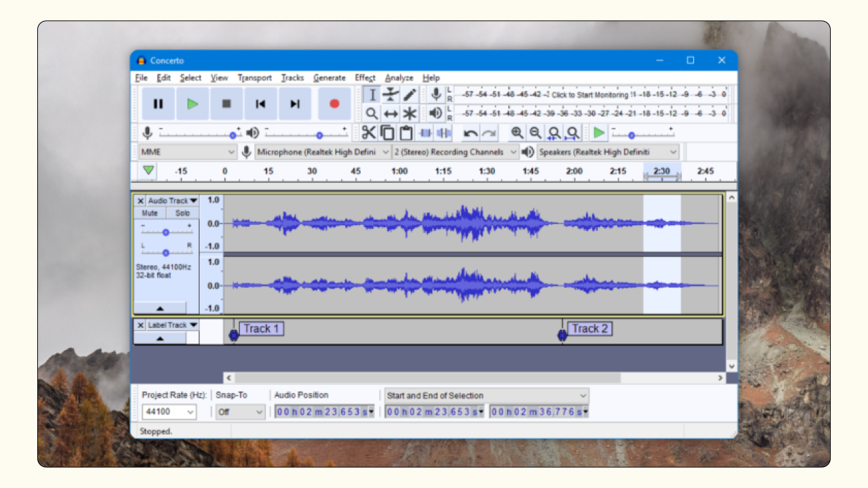The image size is (868, 488).
Task: Collapse the Audio Track with its arrow button
Action: click(x=160, y=308)
